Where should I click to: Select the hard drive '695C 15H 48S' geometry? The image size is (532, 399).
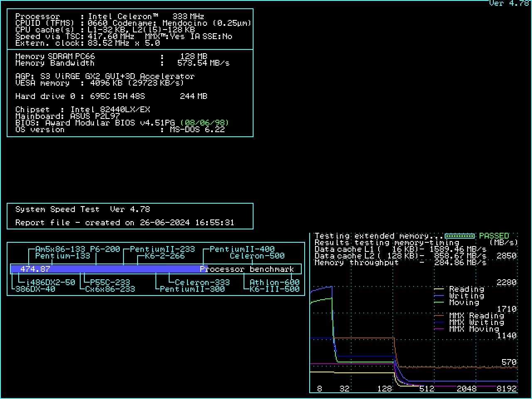[x=118, y=96]
